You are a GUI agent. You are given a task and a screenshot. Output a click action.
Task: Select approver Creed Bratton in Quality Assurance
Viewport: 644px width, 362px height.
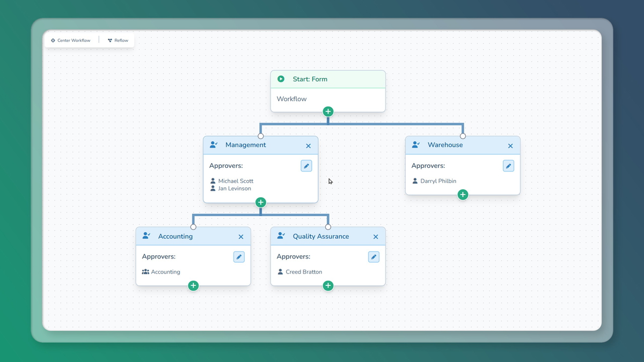point(303,272)
